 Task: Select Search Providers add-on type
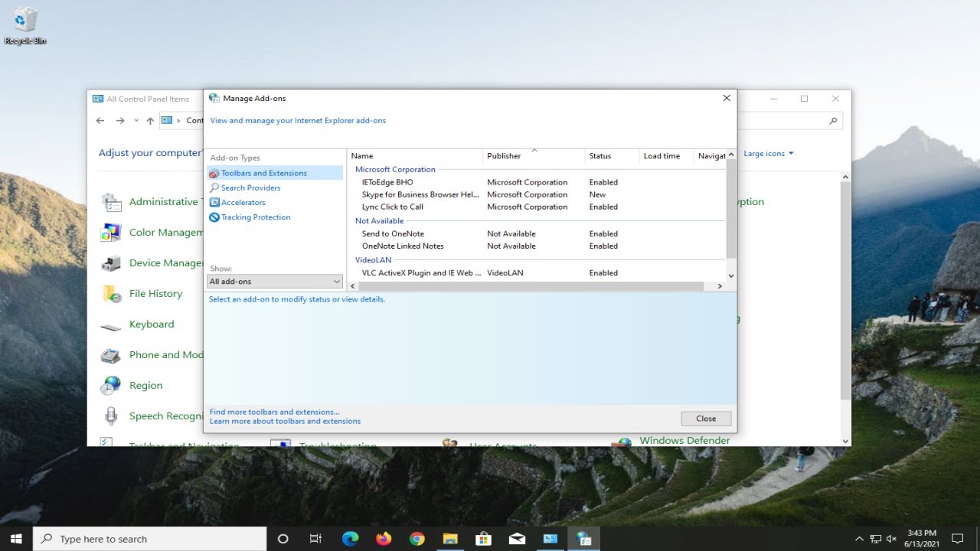250,187
